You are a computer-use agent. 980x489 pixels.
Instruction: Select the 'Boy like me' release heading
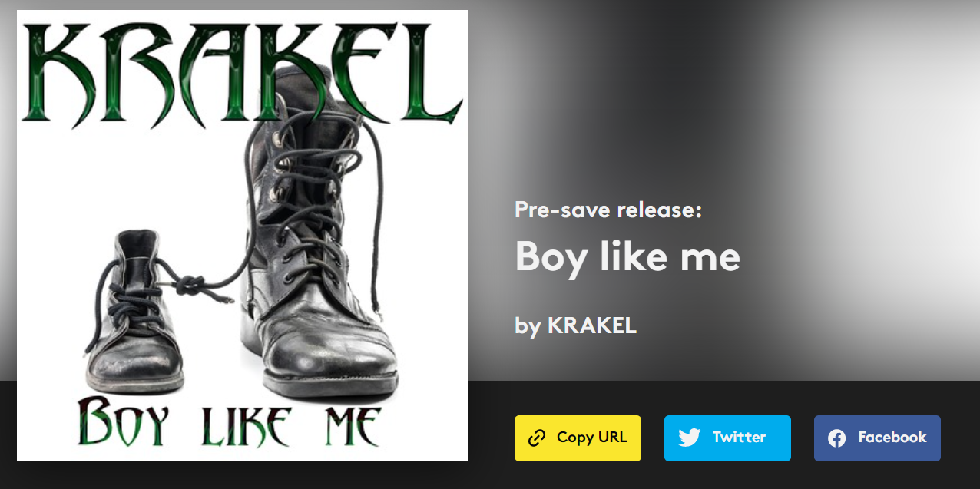(x=627, y=256)
